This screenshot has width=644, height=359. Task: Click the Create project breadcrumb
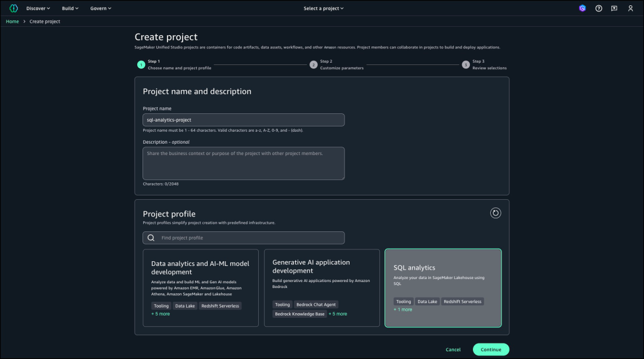click(x=45, y=21)
